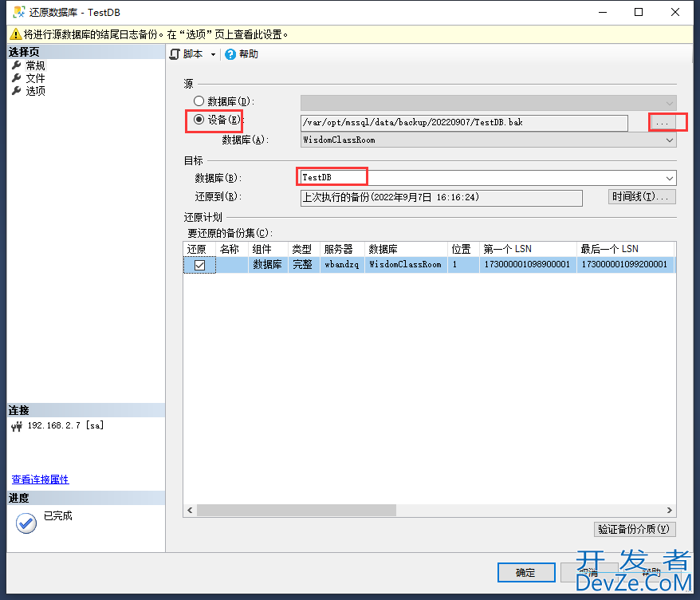Open the 时间线(T) timeline button

(x=642, y=196)
